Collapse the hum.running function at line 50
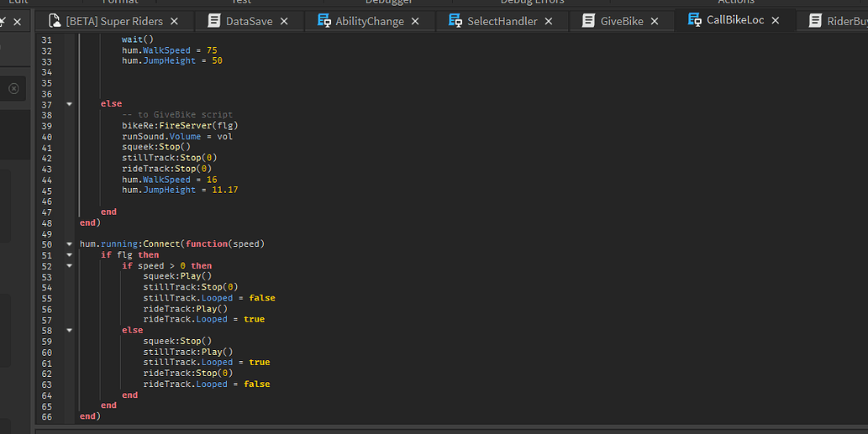This screenshot has height=434, width=868. (69, 243)
